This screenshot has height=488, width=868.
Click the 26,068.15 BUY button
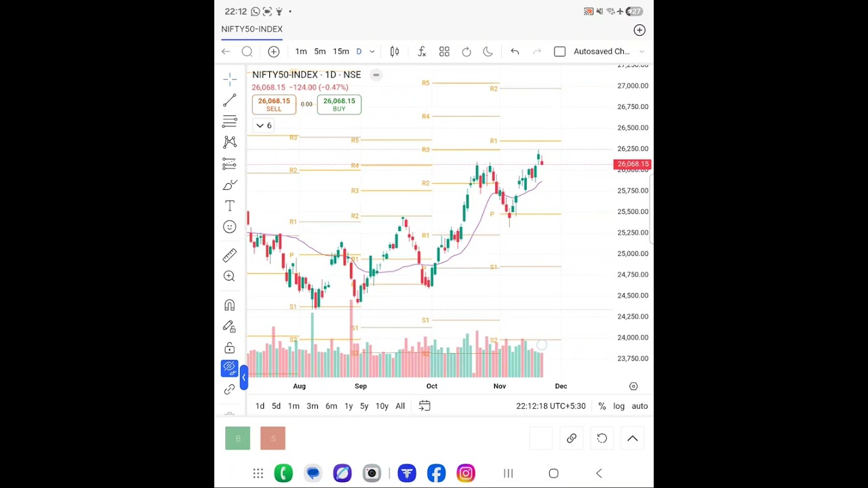(x=339, y=104)
